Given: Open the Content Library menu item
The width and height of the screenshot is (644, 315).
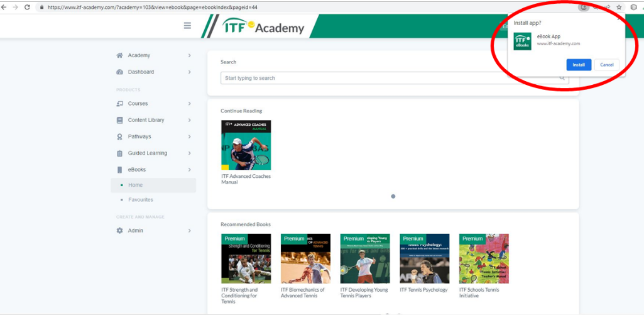Looking at the screenshot, I should pyautogui.click(x=153, y=120).
